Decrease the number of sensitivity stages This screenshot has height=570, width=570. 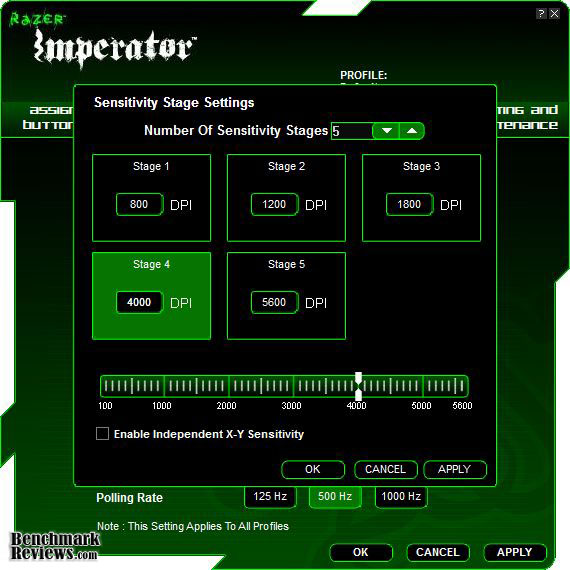[x=386, y=131]
